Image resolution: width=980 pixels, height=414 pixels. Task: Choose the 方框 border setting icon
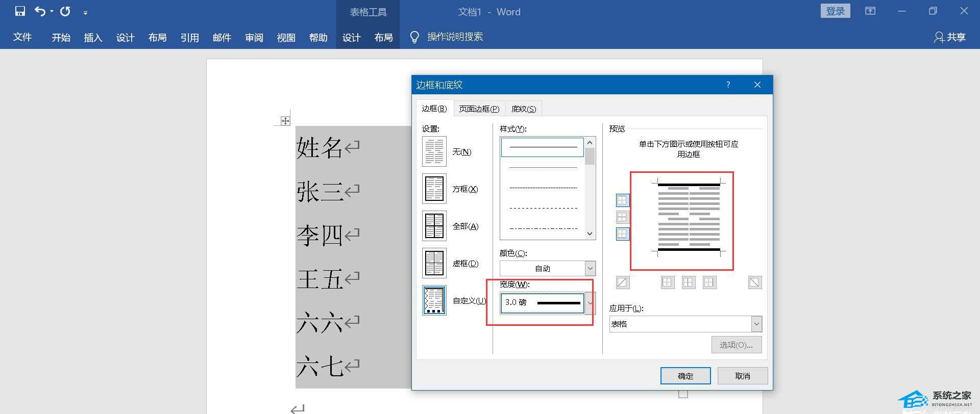coord(434,189)
